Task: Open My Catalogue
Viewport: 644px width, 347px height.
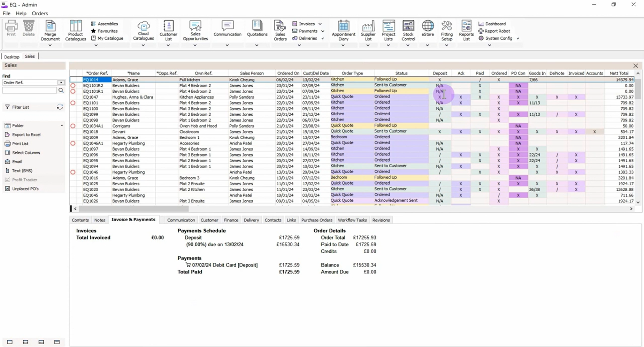Action: point(107,38)
